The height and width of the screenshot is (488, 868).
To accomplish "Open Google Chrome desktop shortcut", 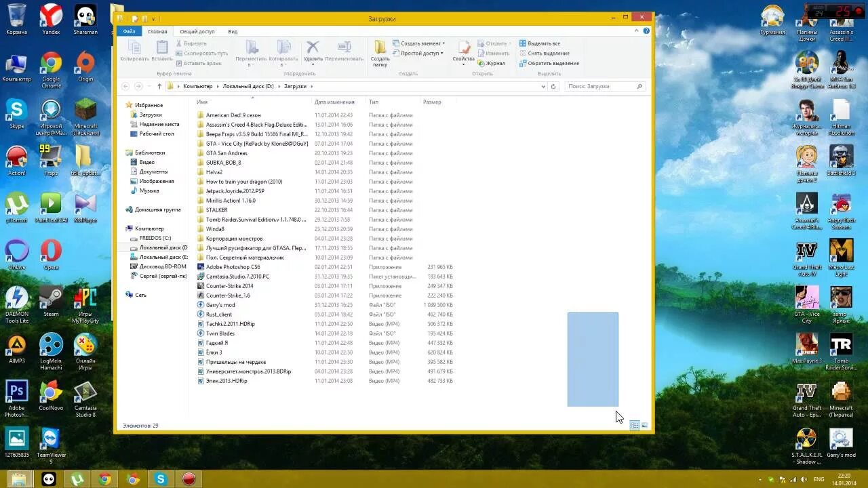I will pyautogui.click(x=51, y=70).
